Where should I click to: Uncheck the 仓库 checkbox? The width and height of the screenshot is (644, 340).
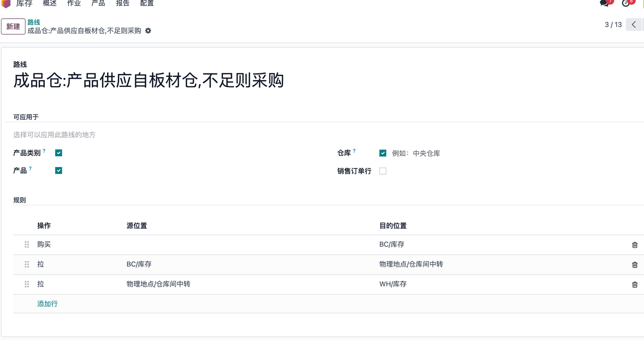pos(383,153)
